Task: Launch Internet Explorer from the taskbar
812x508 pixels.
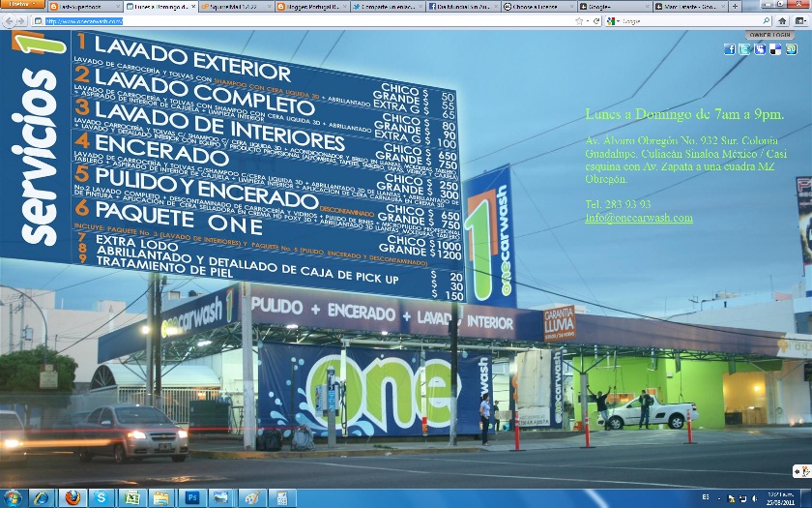Action: point(42,498)
